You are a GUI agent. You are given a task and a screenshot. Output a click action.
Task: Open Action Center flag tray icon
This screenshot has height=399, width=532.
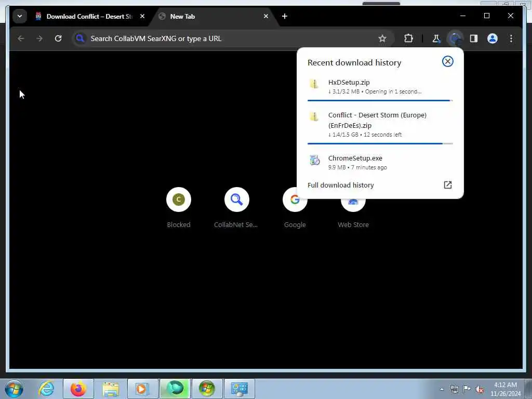pos(467,389)
